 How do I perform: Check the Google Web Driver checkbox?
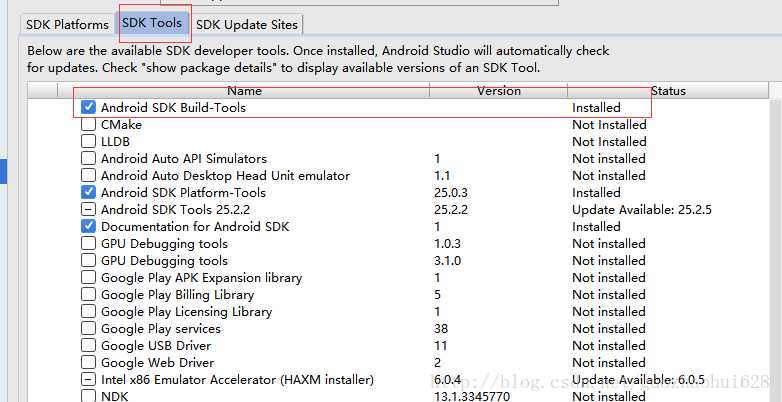click(88, 362)
